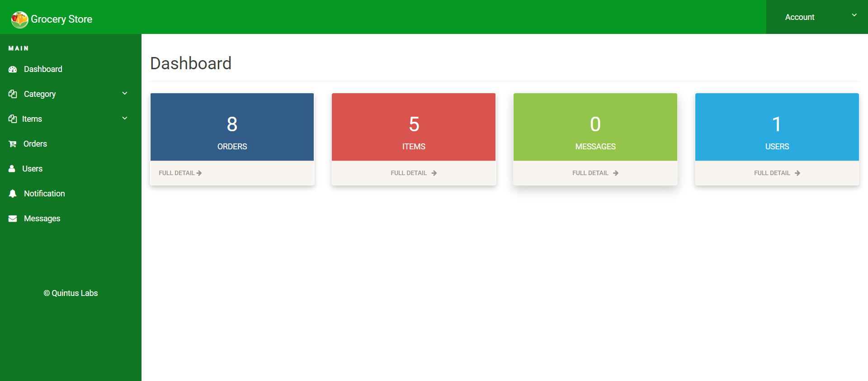Click the Quintus Labs copyright text
The width and height of the screenshot is (868, 381).
pyautogui.click(x=71, y=293)
